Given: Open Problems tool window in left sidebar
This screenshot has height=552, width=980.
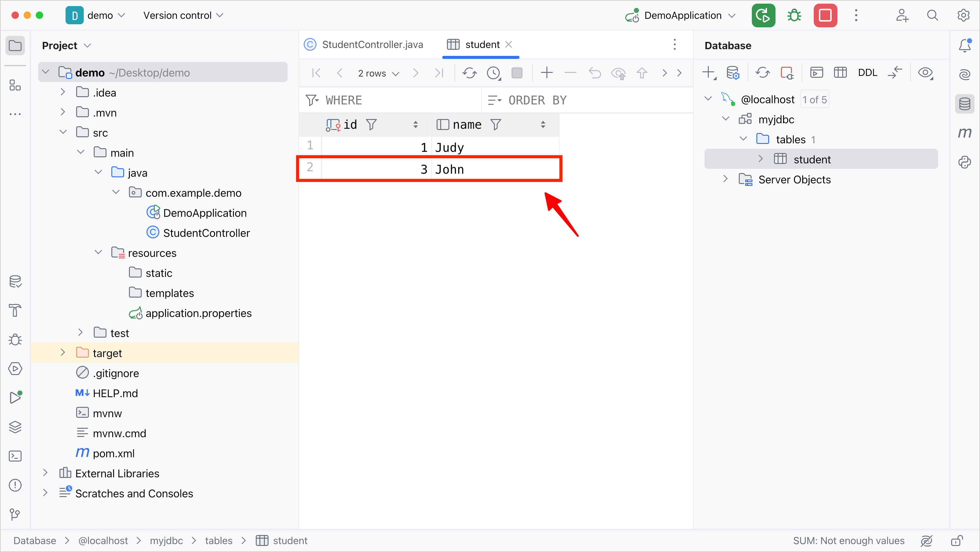Looking at the screenshot, I should [x=15, y=485].
